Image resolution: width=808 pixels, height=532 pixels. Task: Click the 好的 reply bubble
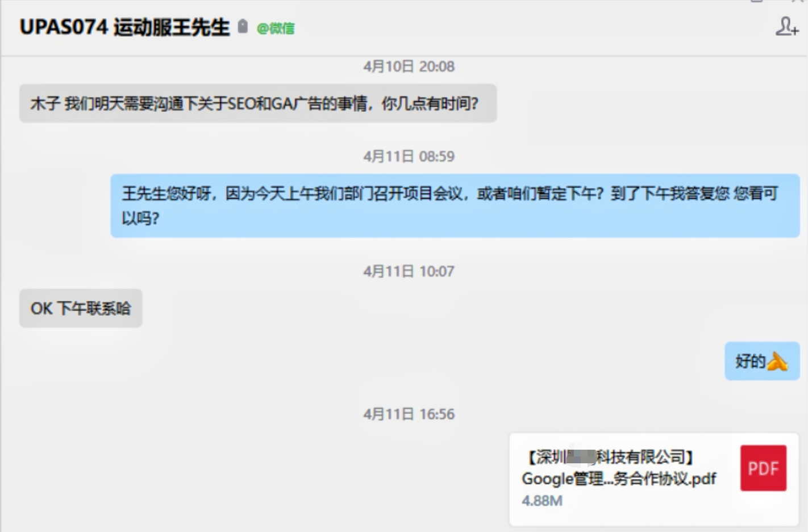click(x=762, y=361)
